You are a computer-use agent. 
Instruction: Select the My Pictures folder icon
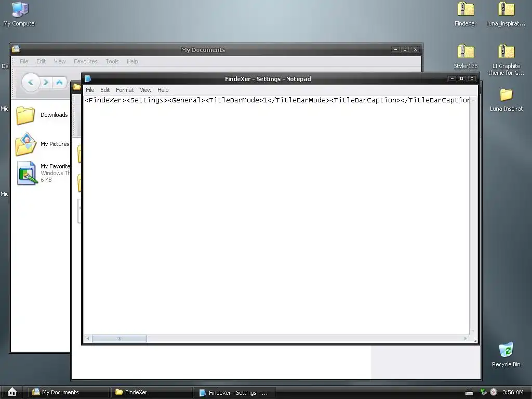pos(25,144)
